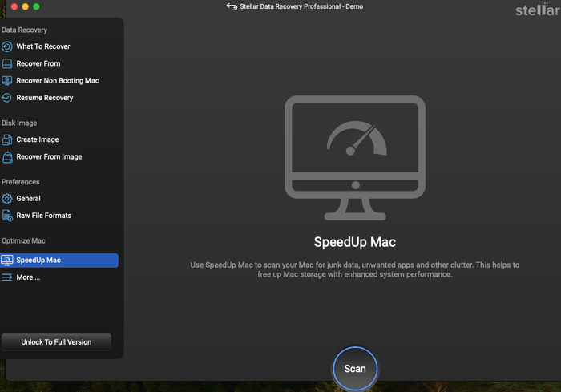Click the More list icon

(6, 277)
